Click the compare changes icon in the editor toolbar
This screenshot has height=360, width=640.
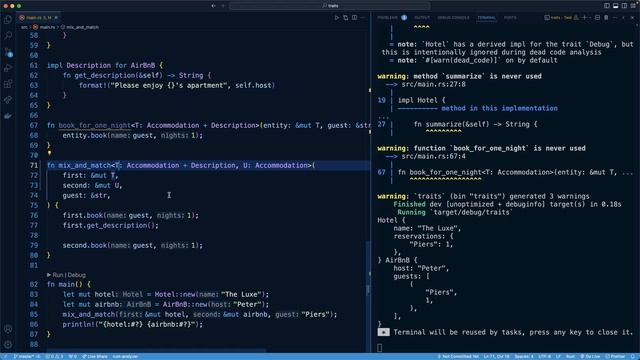point(346,18)
